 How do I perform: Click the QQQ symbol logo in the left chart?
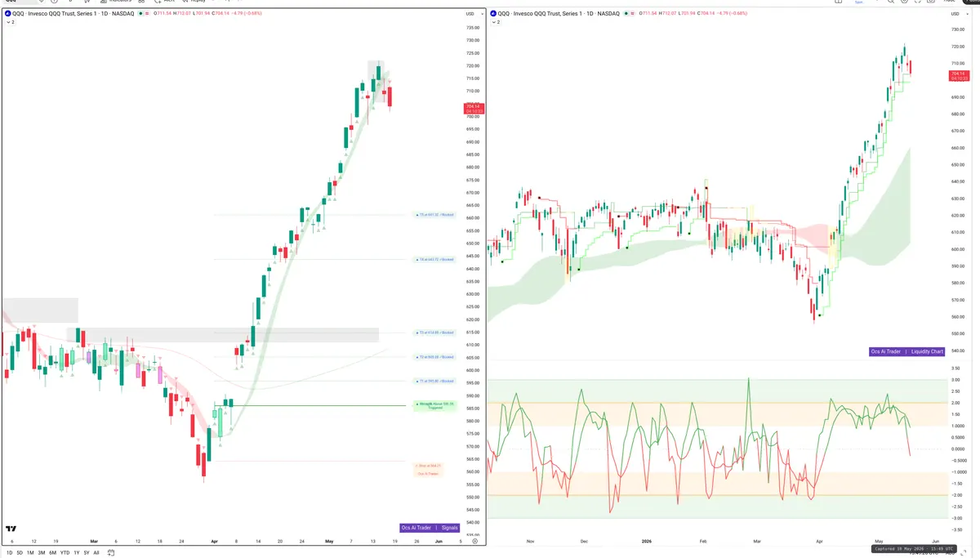coord(7,14)
